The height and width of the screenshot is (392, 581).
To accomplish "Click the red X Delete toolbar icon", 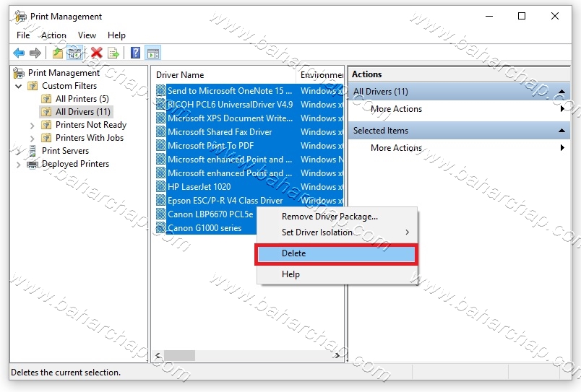I will coord(96,53).
